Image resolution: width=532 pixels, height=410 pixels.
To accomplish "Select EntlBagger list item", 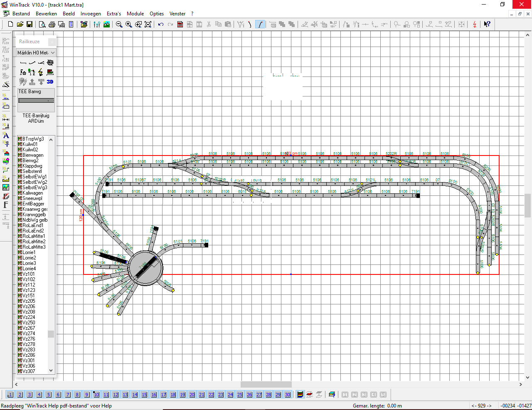I will tap(33, 204).
